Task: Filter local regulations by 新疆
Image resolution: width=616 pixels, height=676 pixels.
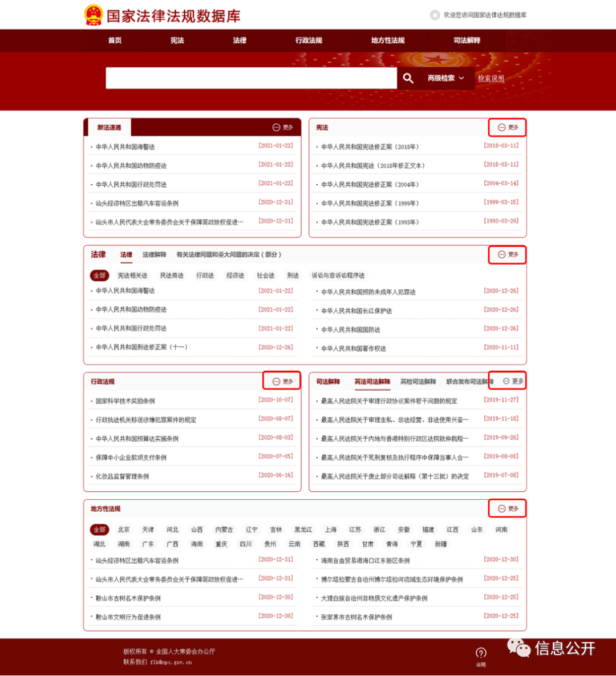Action: tap(440, 544)
